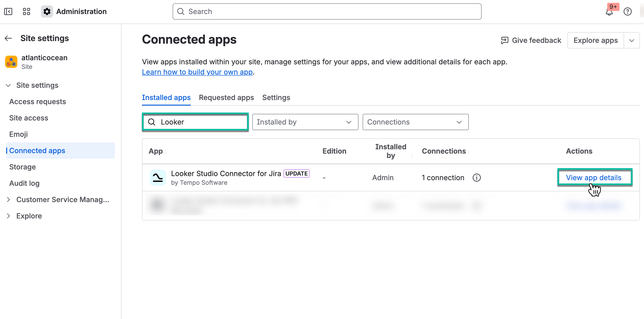Open Learn how to build your own app
Screen dimensions: 644x319
point(197,72)
